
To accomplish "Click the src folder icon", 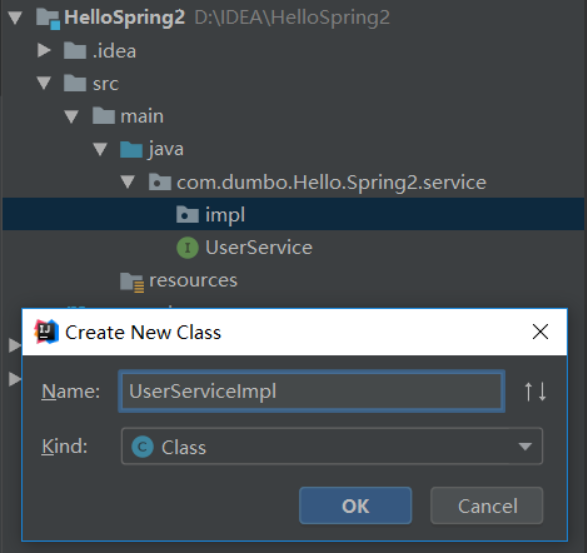I will pos(75,83).
